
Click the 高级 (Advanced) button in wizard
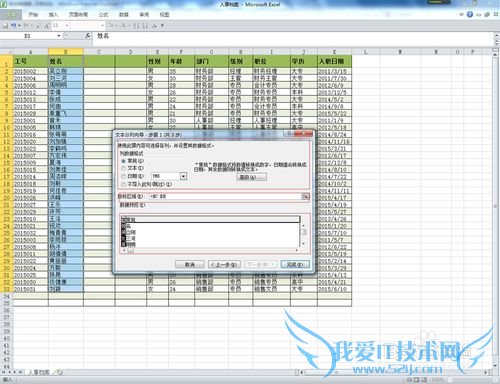(252, 177)
